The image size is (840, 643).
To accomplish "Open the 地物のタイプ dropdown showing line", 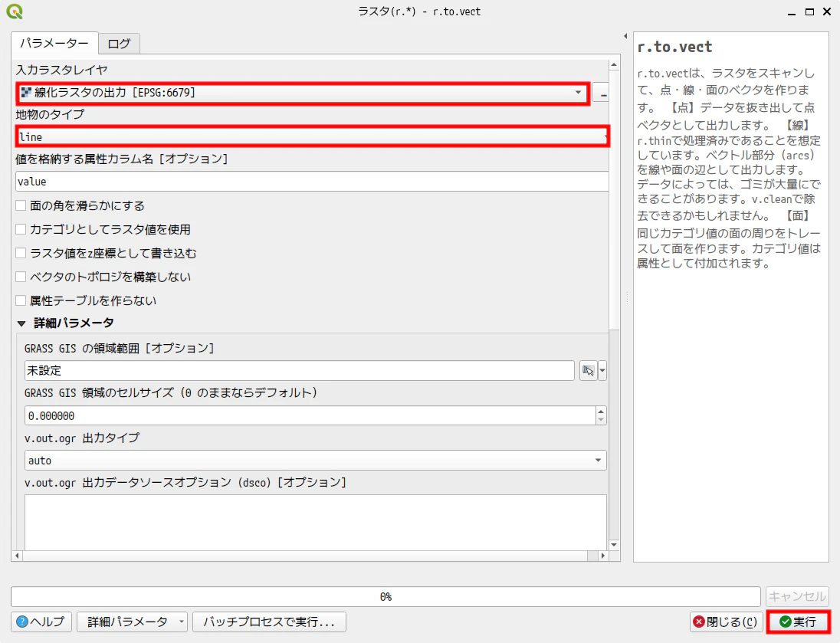I will tap(313, 136).
